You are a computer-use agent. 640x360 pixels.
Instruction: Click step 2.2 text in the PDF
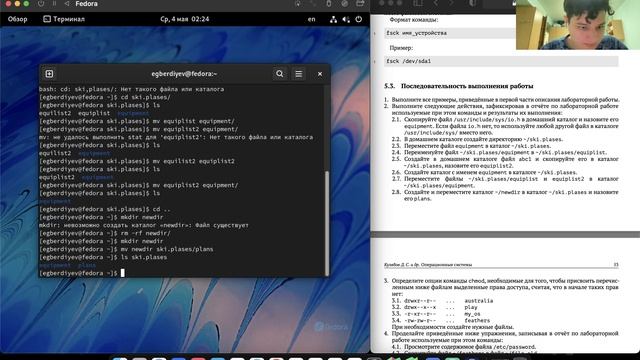tap(477, 139)
